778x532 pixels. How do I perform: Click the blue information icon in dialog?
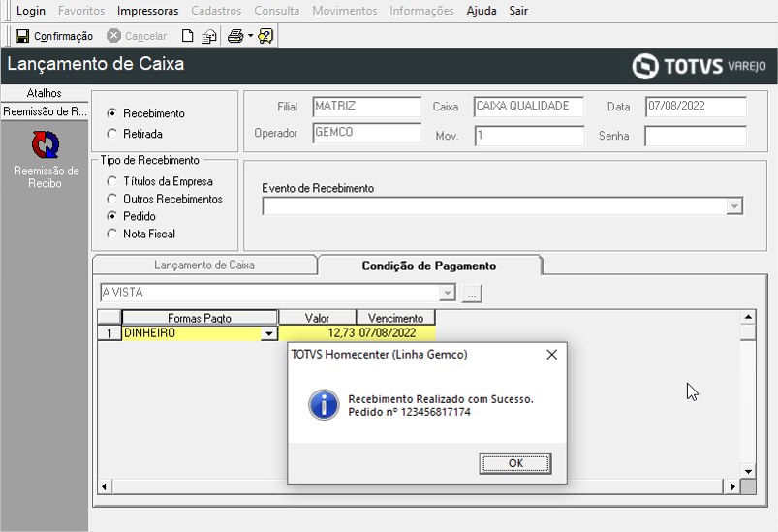click(x=324, y=405)
